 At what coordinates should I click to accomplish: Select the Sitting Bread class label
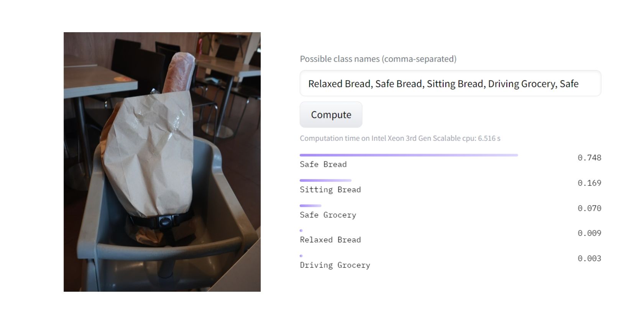(330, 189)
